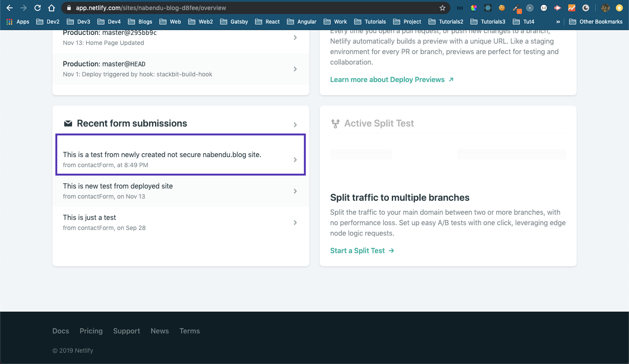Show the hidden bookmarks overflow chevron
The width and height of the screenshot is (629, 364).
(x=558, y=21)
